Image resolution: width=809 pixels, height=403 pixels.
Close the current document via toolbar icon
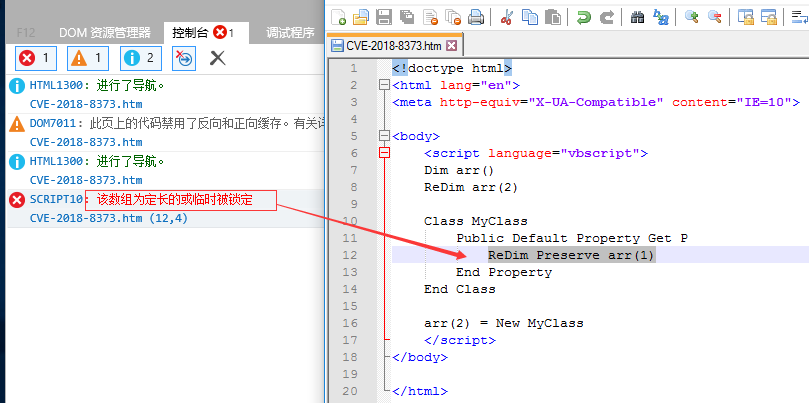click(x=430, y=17)
